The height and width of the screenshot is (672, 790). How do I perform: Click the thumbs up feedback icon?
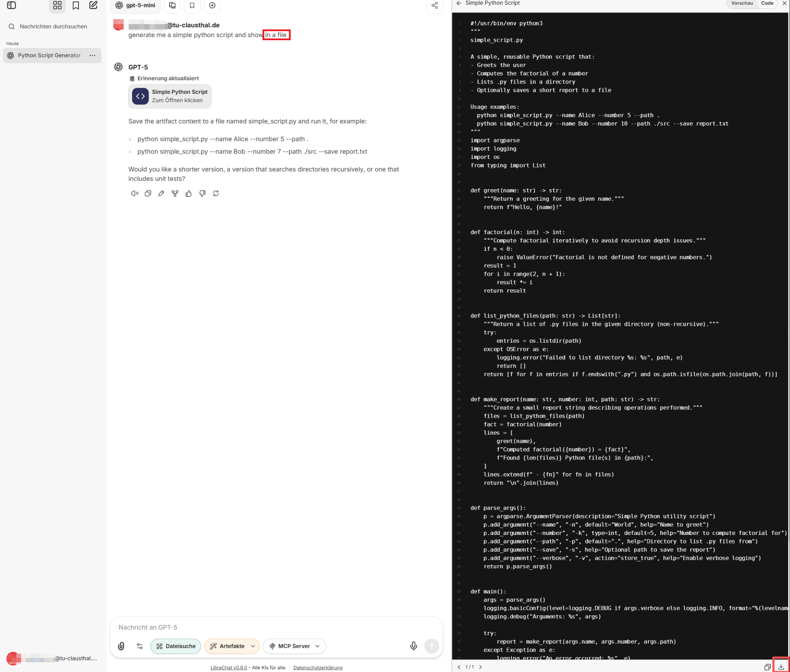pos(189,193)
